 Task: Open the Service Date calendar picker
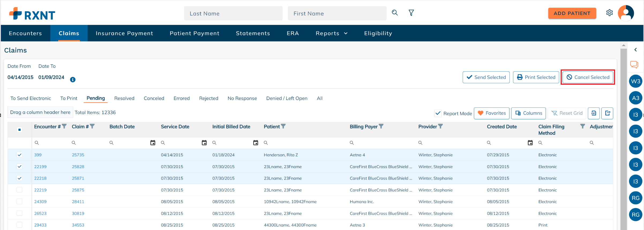[x=204, y=143]
